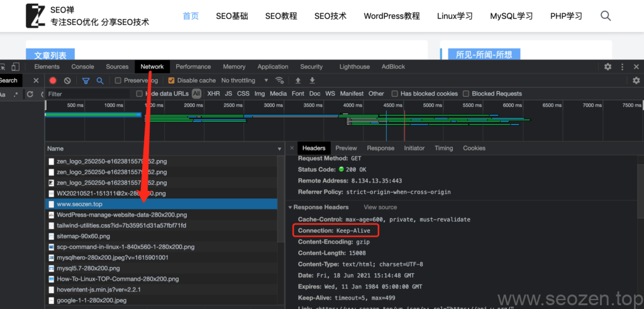
Task: Filter requests by Img type
Action: tap(260, 94)
